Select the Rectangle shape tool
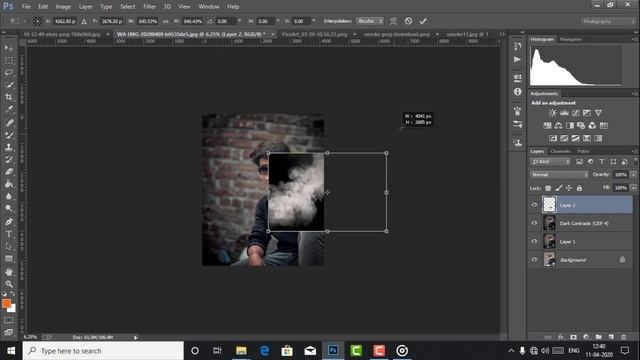The height and width of the screenshot is (360, 640). pos(9,258)
